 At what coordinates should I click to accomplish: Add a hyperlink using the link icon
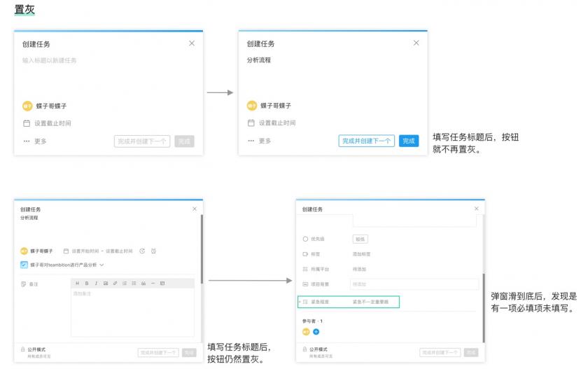click(115, 283)
